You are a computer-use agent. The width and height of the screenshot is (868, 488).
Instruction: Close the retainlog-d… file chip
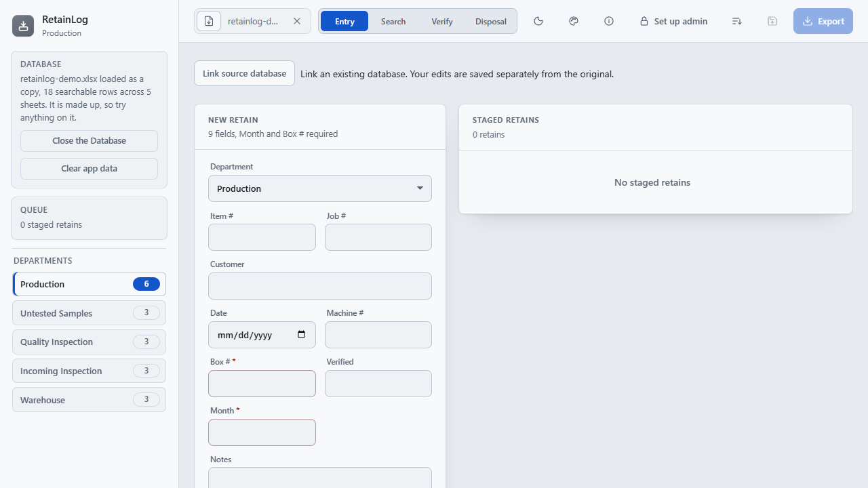tap(297, 21)
